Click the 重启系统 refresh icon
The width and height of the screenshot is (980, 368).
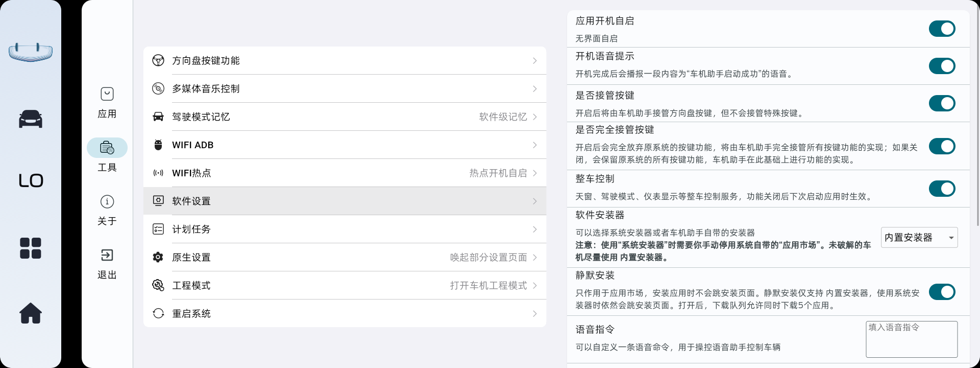click(158, 313)
